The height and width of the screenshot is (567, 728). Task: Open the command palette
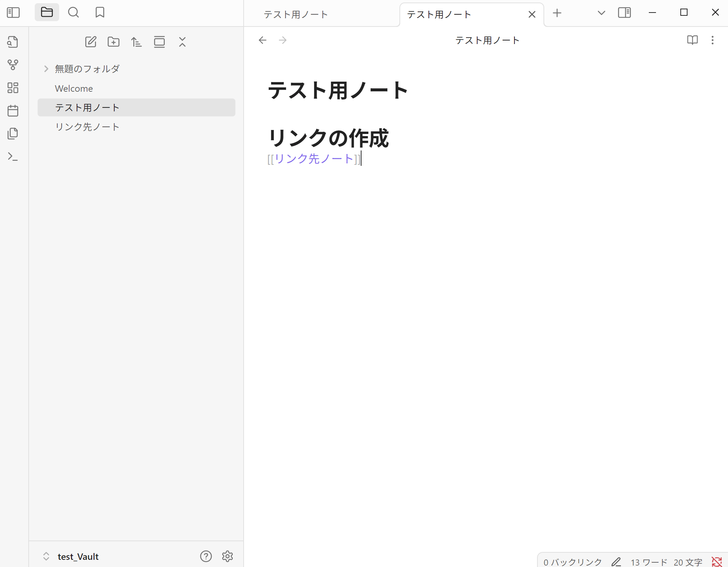tap(13, 157)
